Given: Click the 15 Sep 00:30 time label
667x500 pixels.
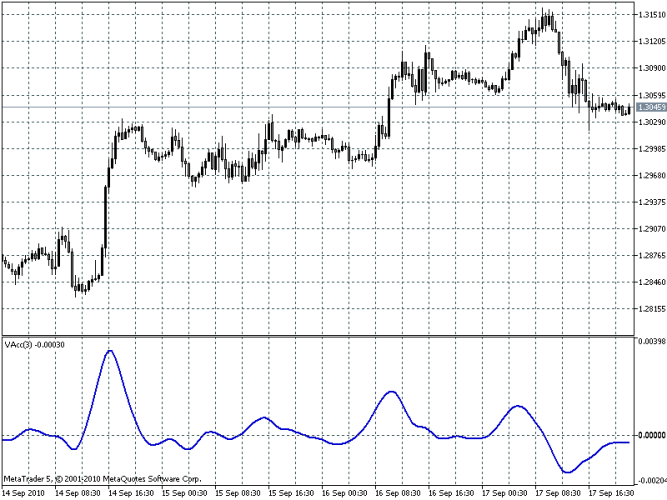Looking at the screenshot, I should click(184, 493).
